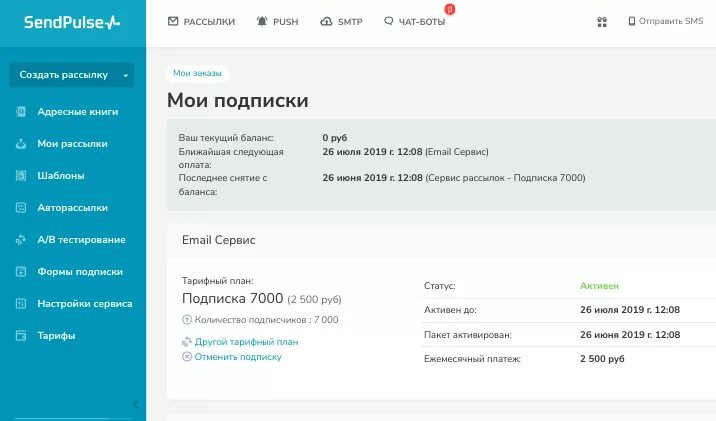Open Тарифы in the sidebar
The image size is (716, 421).
click(x=56, y=335)
